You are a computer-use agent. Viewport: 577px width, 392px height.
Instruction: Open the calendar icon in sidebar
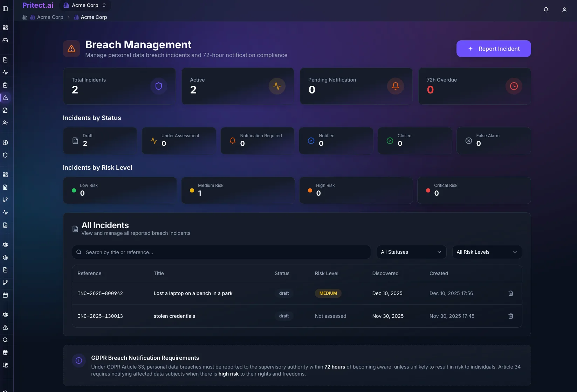click(x=5, y=295)
